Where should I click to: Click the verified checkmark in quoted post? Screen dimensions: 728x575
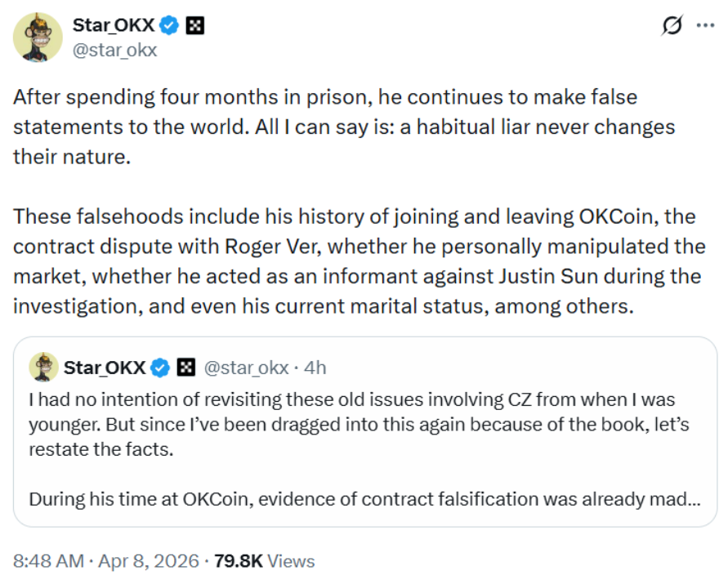pos(161,368)
